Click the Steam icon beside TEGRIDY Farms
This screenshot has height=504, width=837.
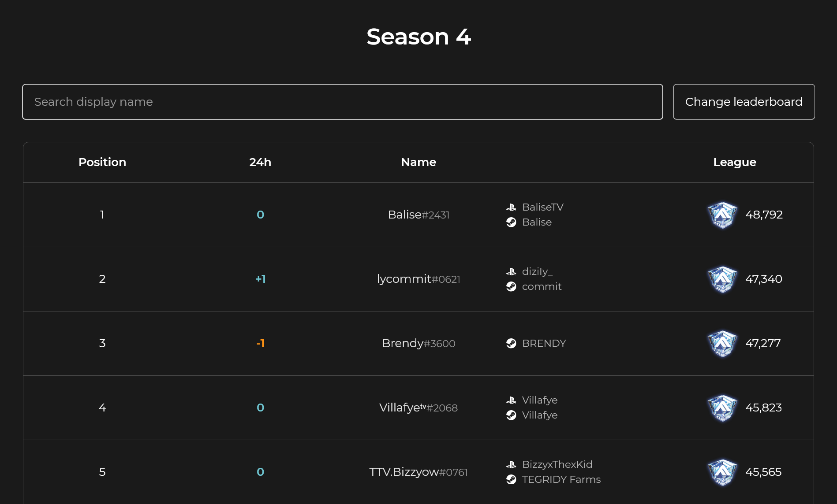511,479
